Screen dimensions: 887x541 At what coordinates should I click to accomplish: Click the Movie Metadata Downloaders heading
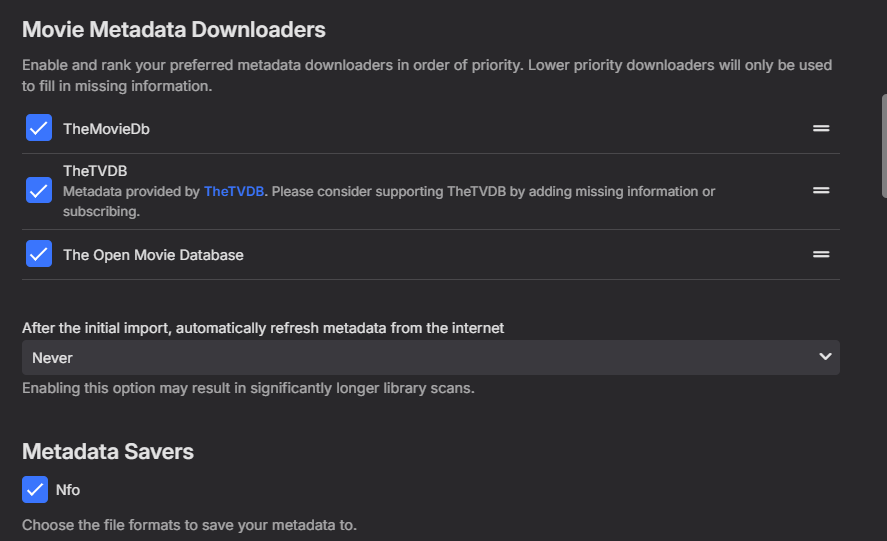(x=174, y=30)
